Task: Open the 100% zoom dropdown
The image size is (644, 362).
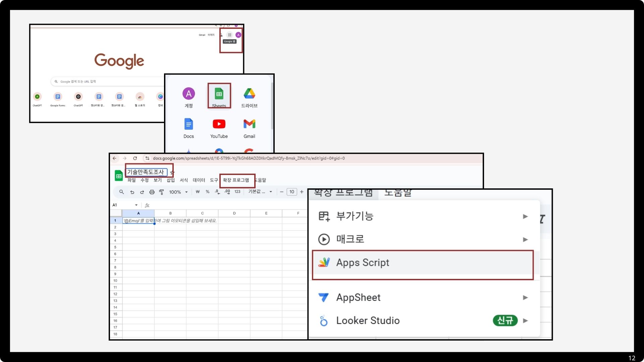Action: [178, 192]
